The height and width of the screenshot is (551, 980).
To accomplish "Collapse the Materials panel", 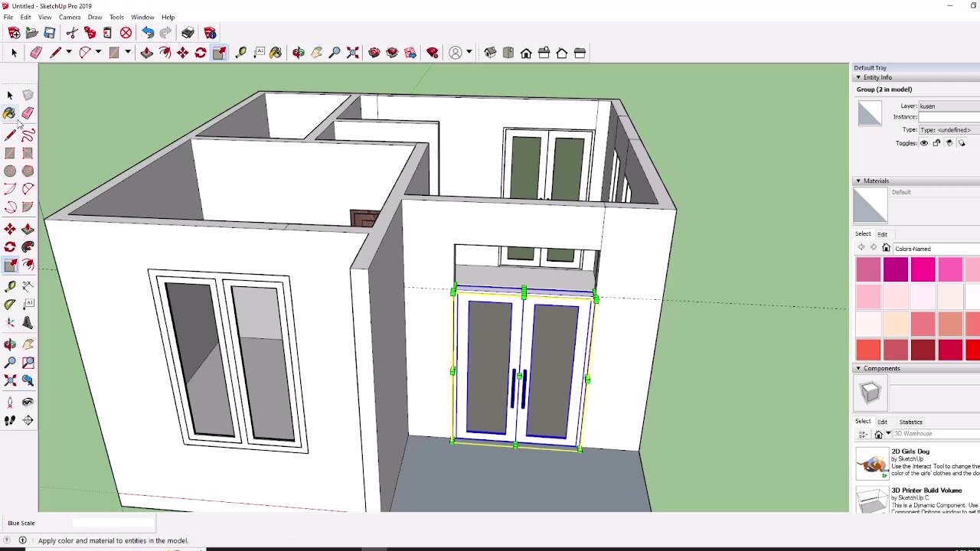I will pos(858,181).
